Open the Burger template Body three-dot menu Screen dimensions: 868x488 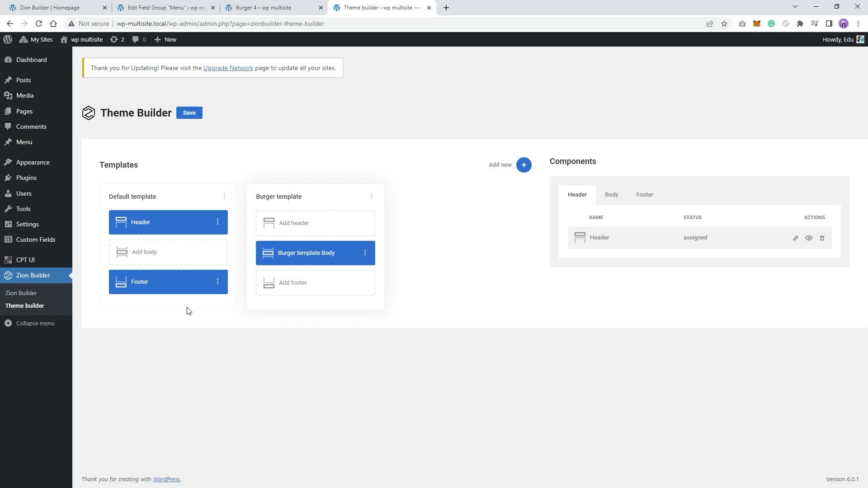coord(365,253)
